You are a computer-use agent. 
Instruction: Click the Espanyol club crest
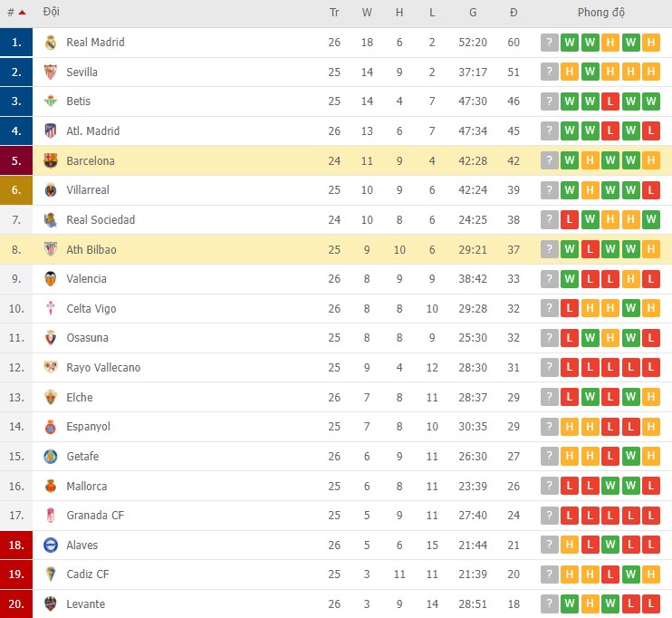click(51, 427)
